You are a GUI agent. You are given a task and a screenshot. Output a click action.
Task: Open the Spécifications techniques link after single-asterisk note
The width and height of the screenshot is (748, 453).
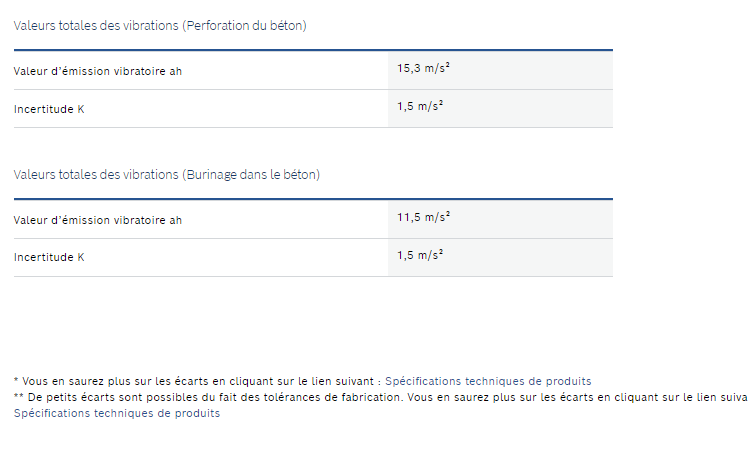(x=488, y=381)
